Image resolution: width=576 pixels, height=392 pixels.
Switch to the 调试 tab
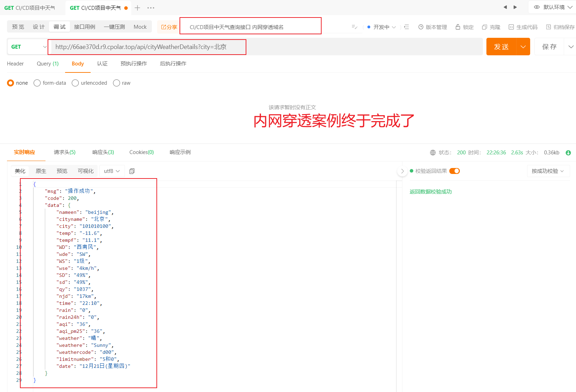(59, 27)
